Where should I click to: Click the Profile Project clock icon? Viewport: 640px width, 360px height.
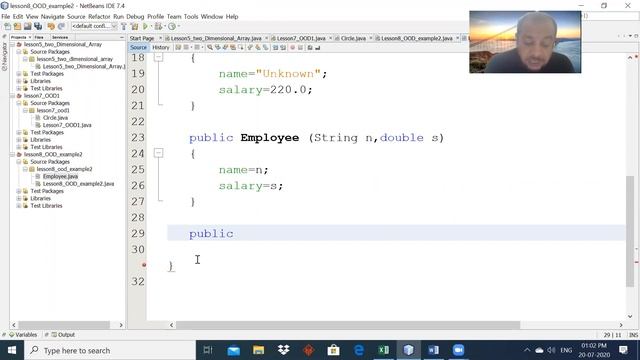(x=172, y=27)
